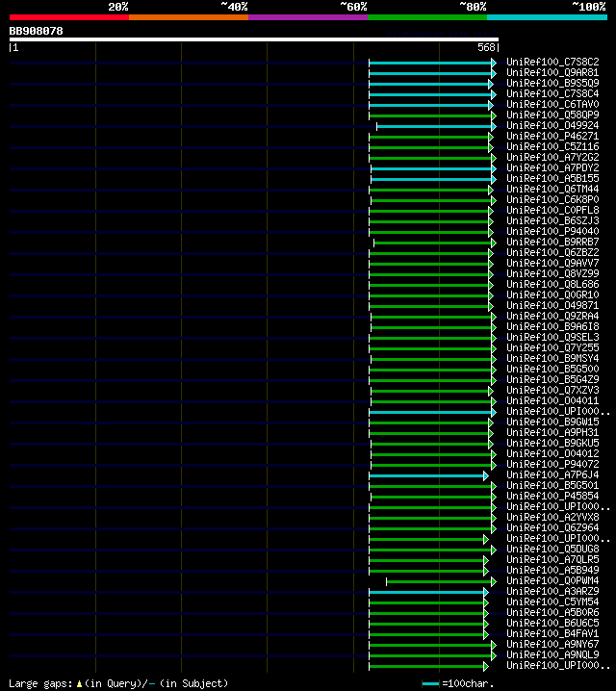The image size is (616, 691).
Task: Select the UniRef100_Q9ZRA4 label
Action: (x=552, y=316)
